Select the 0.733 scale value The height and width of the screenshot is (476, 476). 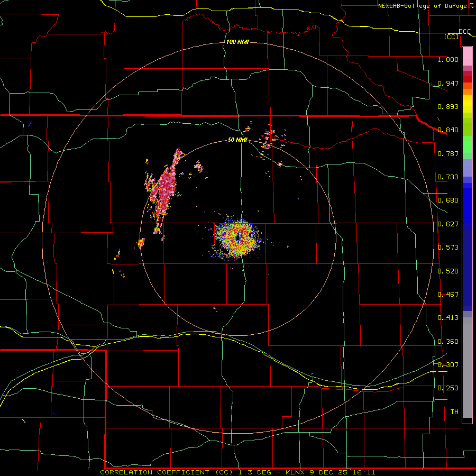[448, 177]
